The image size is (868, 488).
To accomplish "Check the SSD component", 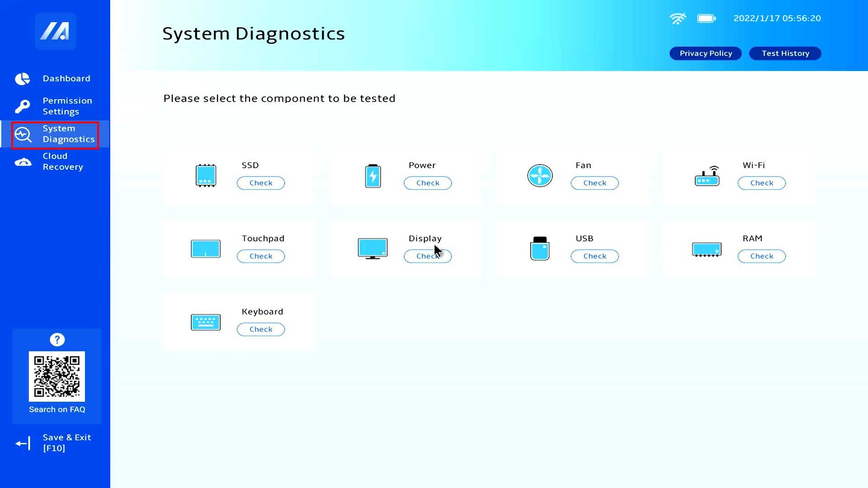I will click(261, 183).
